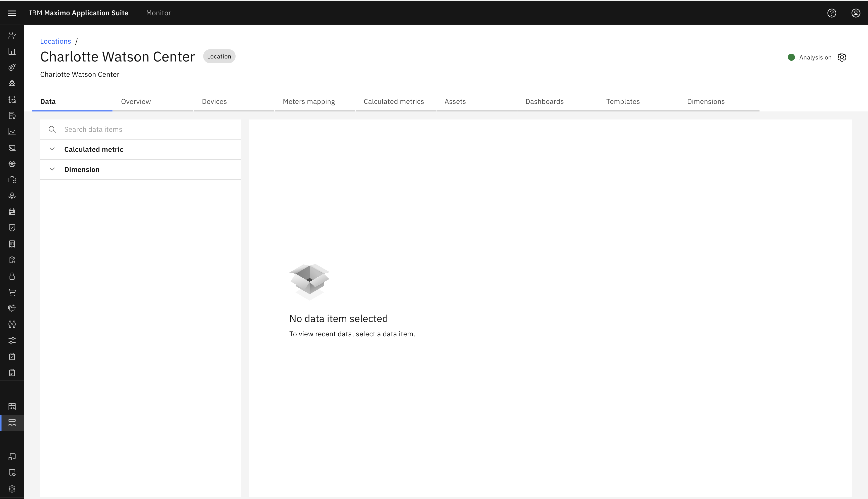Image resolution: width=868 pixels, height=499 pixels.
Task: Click the certificate document sidebar icon
Action: click(x=12, y=115)
